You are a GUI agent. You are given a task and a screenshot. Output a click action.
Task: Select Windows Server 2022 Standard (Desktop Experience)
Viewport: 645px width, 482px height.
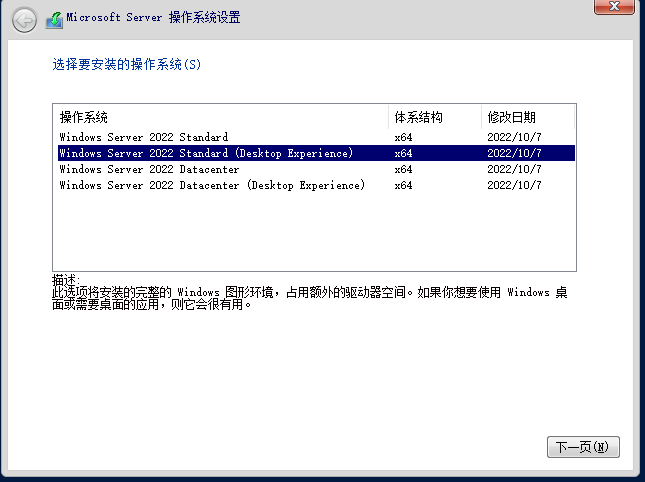316,153
